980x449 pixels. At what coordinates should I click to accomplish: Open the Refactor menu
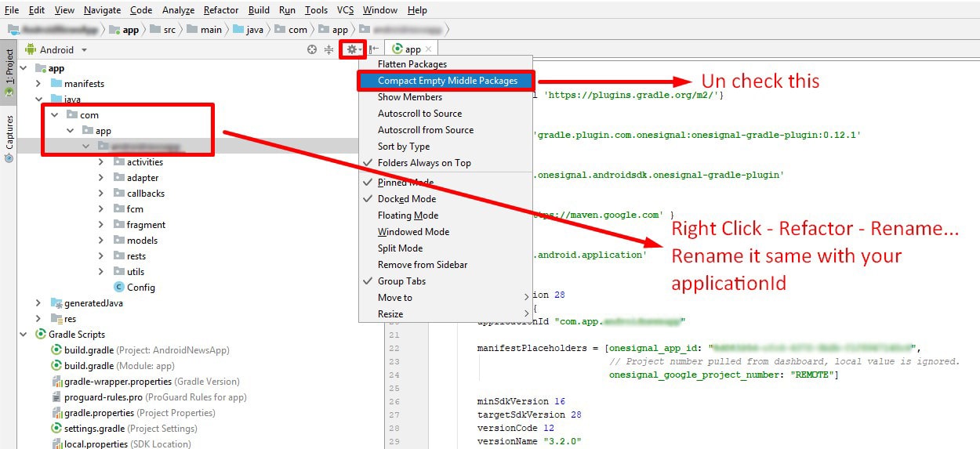(220, 10)
